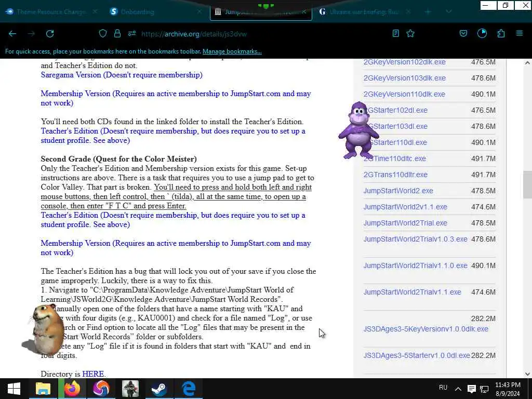This screenshot has height=399, width=532.
Task: Open the game icon on taskbar
Action: [x=130, y=389]
